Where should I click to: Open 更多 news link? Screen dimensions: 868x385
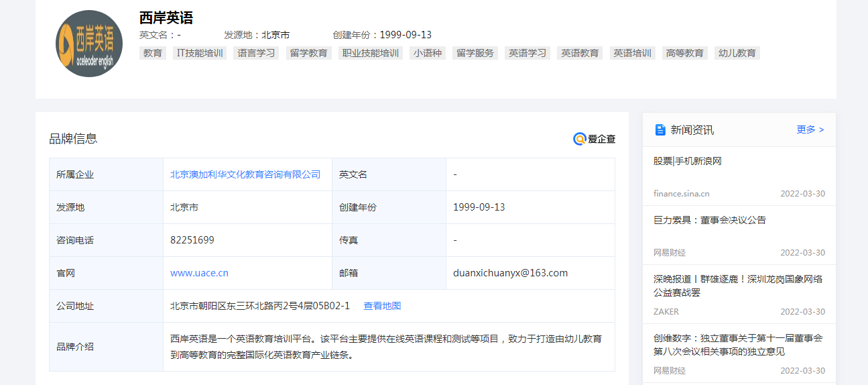810,129
